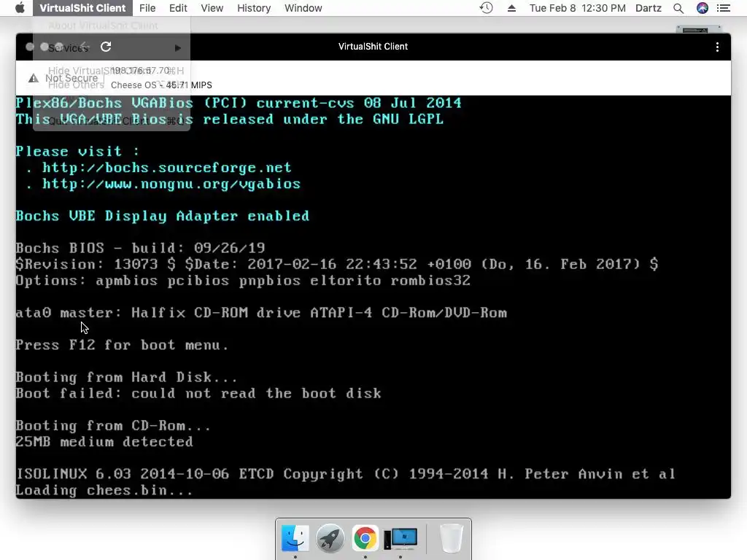Open the three-dot options menu
Viewport: 747px width, 560px height.
click(717, 47)
